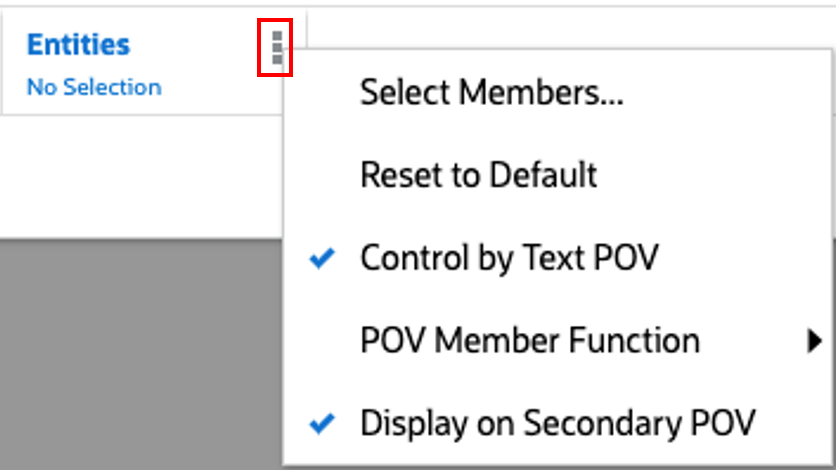Viewport: 836px width, 470px height.
Task: Click the gray canvas area below the POV bar
Action: click(140, 350)
